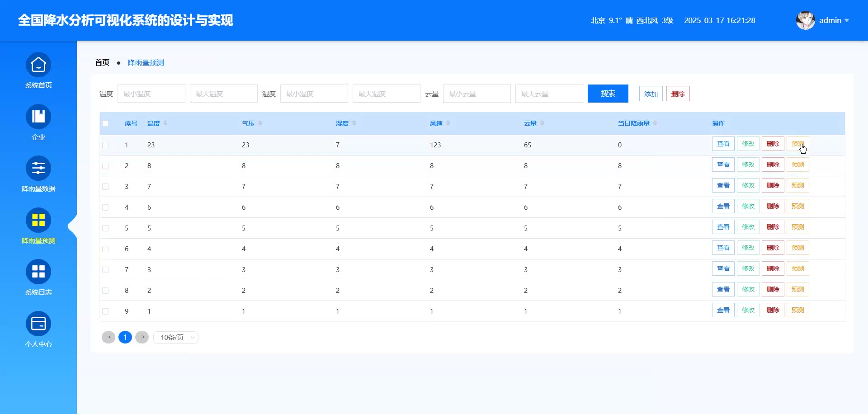This screenshot has width=868, height=414.
Task: Select page 1 in pagination
Action: pos(125,337)
